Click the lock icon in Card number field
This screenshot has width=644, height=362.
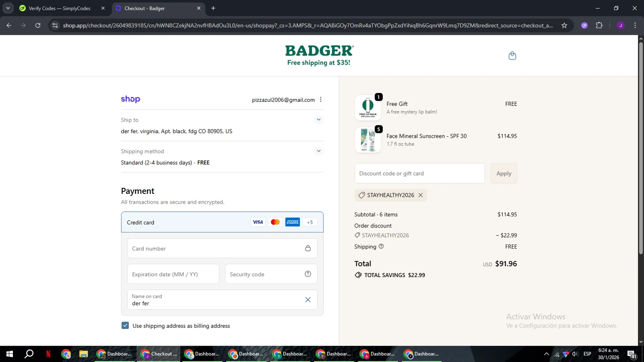[x=308, y=248]
